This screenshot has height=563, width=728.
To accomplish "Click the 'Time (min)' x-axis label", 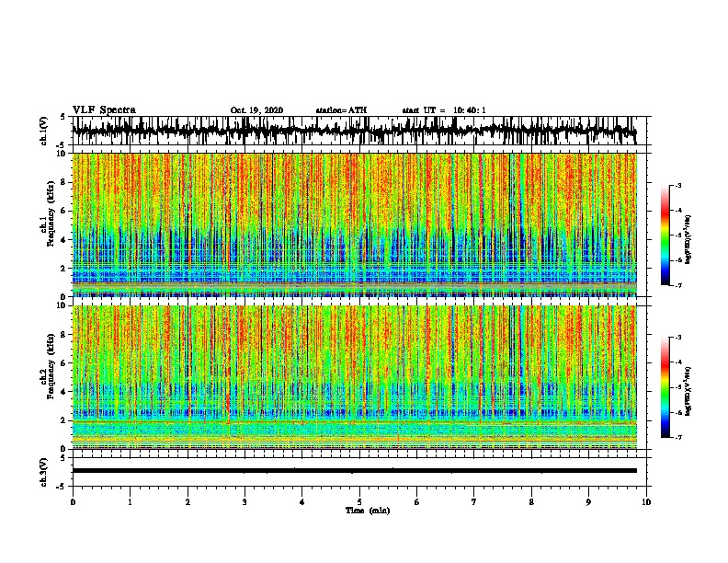I will (368, 511).
